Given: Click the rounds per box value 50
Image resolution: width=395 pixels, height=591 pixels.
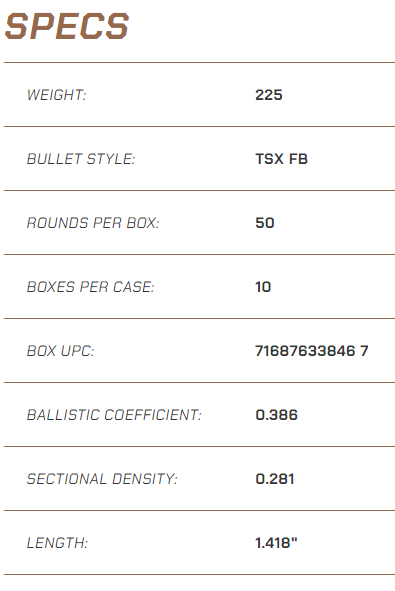Looking at the screenshot, I should point(265,223).
